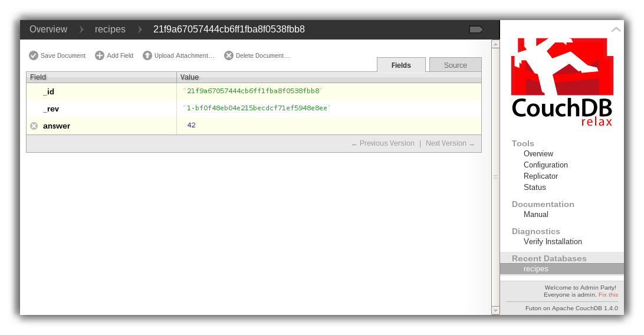Click the CouchDB relax logo

[x=562, y=82]
